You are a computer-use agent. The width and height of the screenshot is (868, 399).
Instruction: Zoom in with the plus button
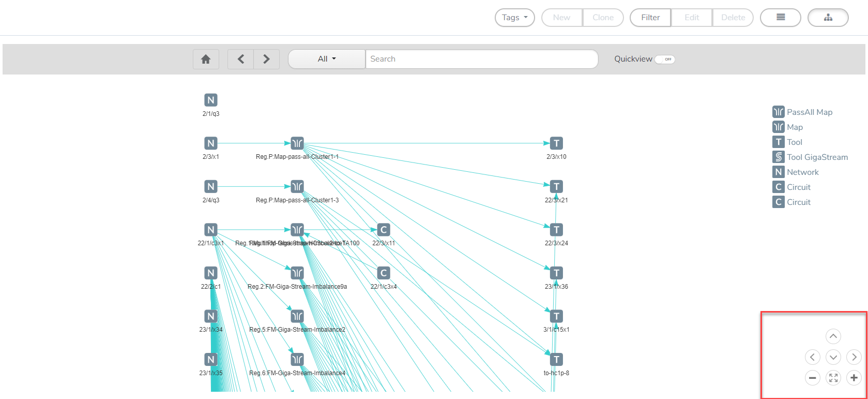(854, 378)
